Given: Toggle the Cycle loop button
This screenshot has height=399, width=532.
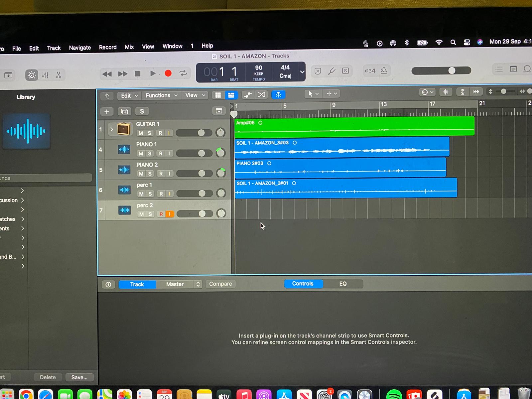Looking at the screenshot, I should 183,73.
